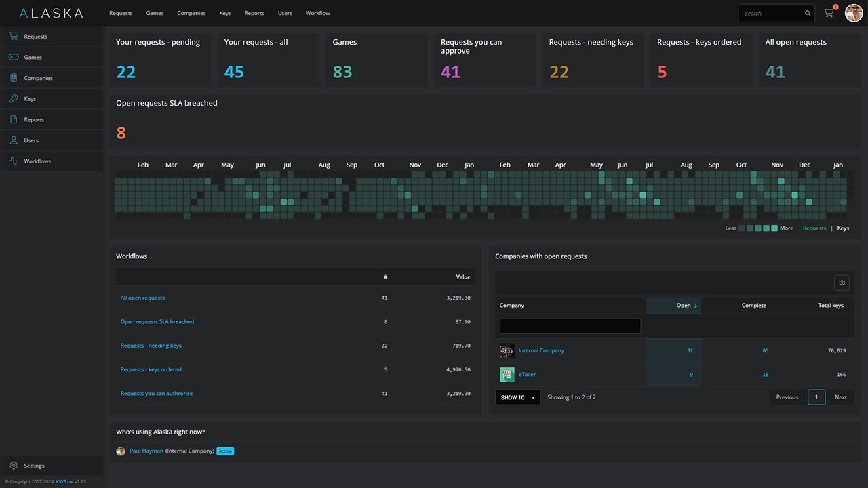Click the Company filter input field
The height and width of the screenshot is (488, 868).
coord(570,326)
